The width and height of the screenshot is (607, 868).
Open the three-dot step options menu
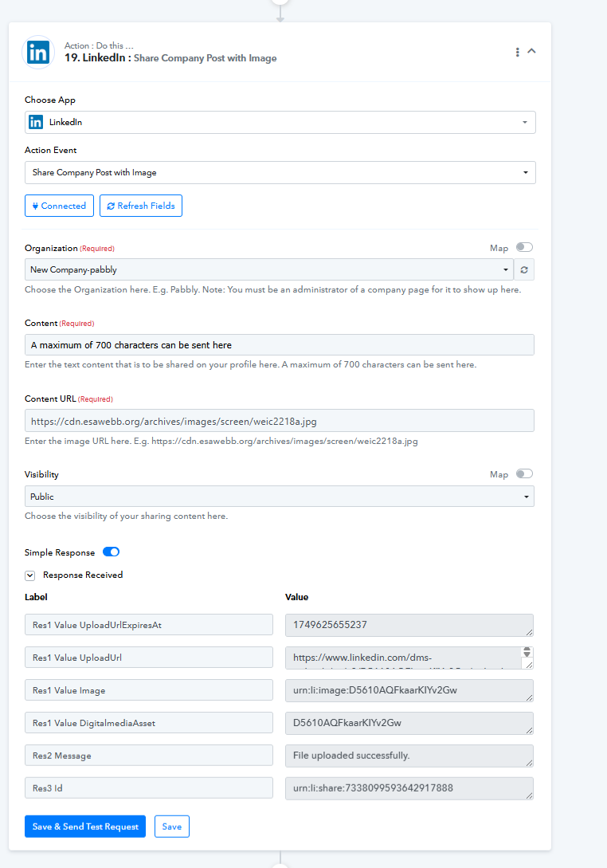pos(517,52)
